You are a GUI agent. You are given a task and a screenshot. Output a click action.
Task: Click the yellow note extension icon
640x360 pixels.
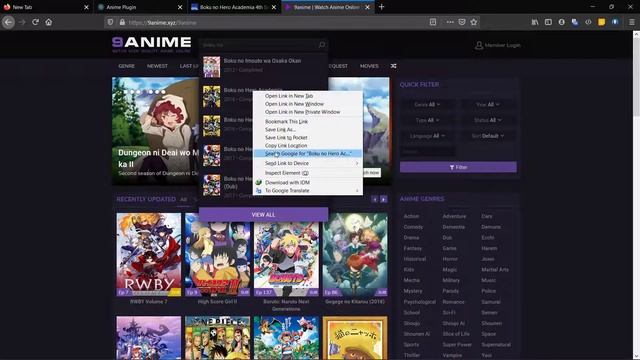coord(602,22)
